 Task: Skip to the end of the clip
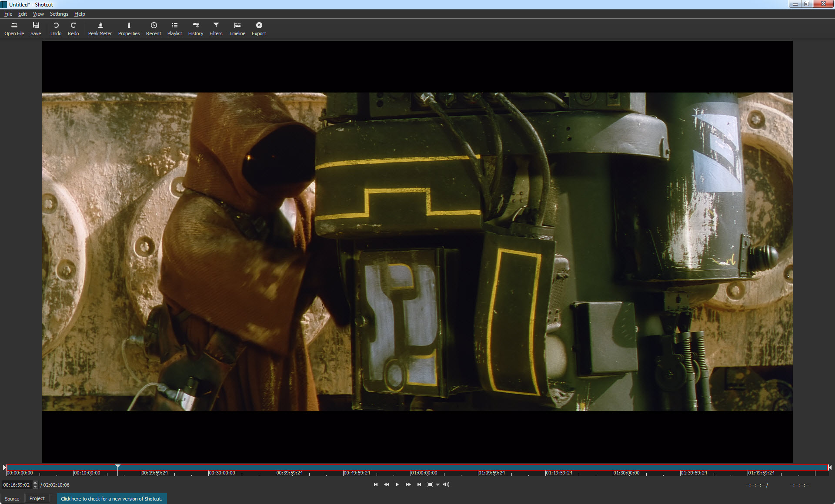[x=419, y=484]
